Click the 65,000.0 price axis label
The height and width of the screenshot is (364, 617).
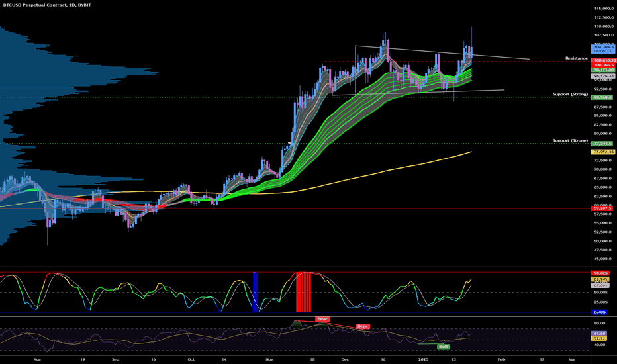tap(604, 187)
